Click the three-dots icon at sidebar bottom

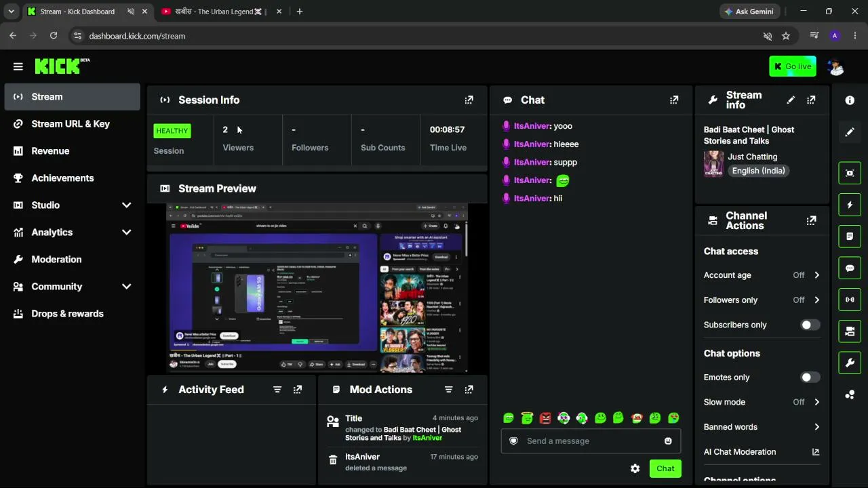pyautogui.click(x=850, y=394)
